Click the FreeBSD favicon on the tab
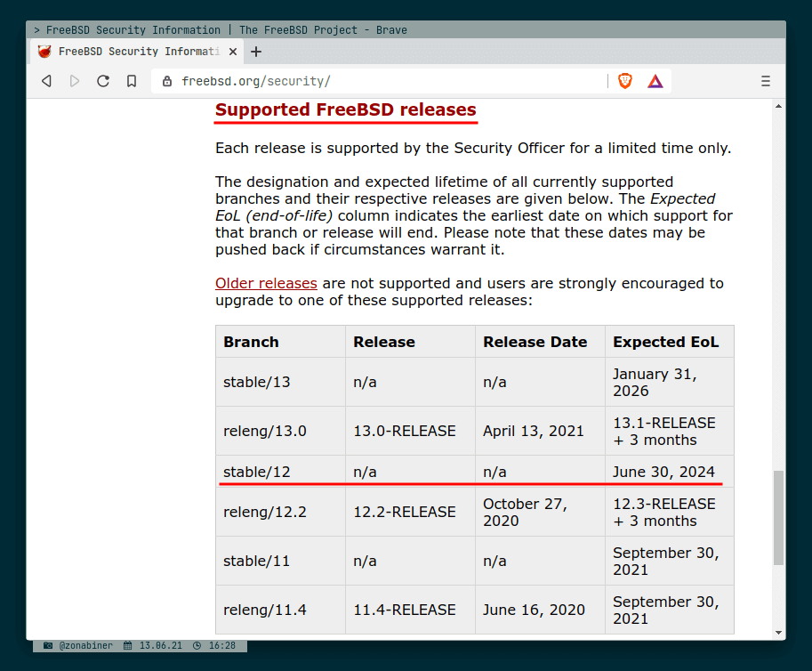 point(44,52)
